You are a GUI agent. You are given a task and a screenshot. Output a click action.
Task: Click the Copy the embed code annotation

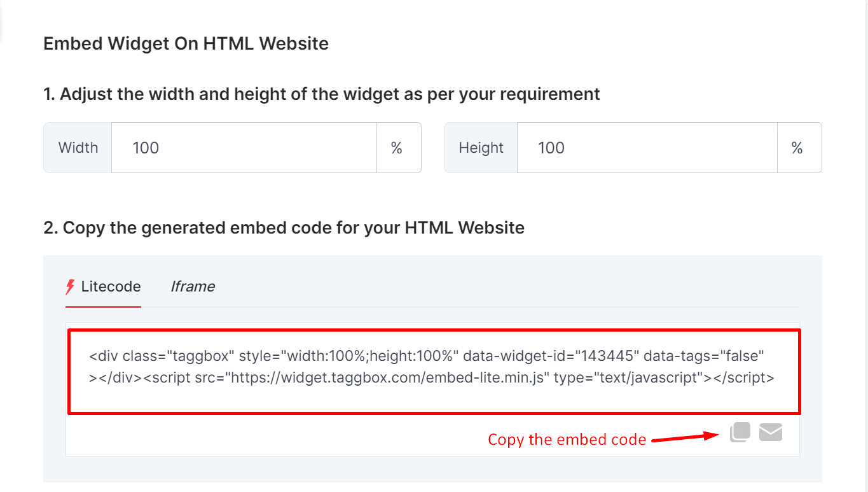pos(567,439)
